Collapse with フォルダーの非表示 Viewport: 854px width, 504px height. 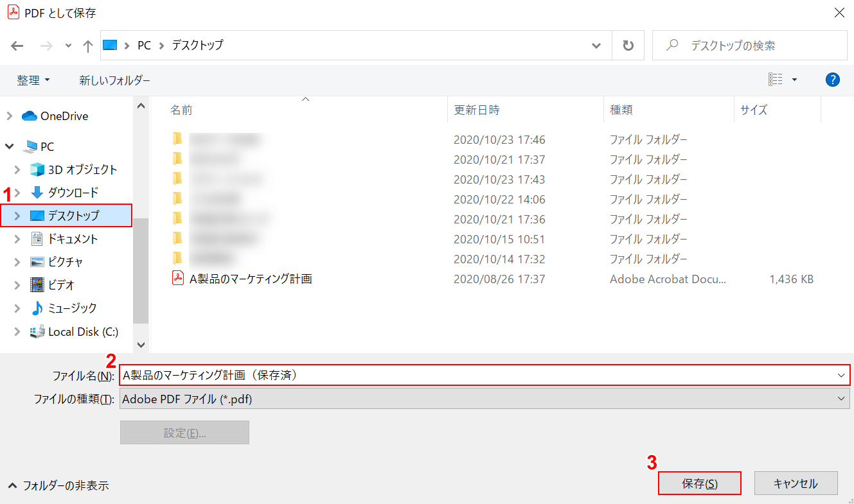58,485
